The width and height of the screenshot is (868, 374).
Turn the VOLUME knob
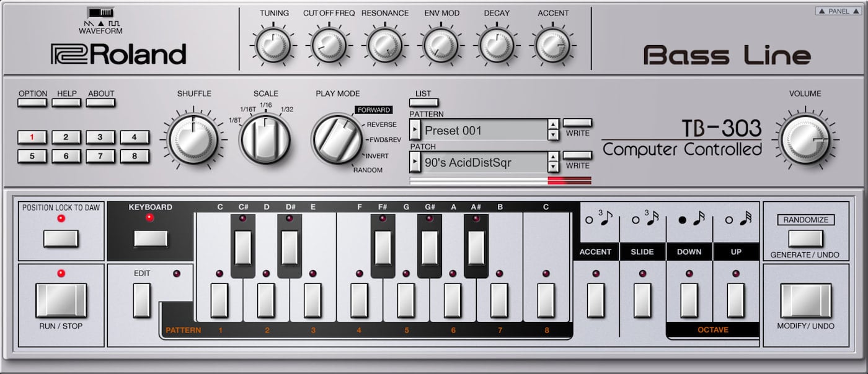[805, 139]
